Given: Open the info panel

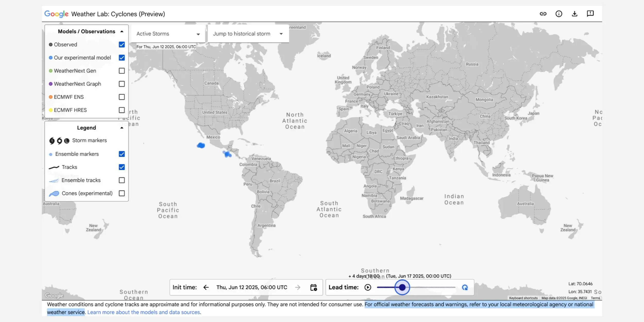Looking at the screenshot, I should [559, 14].
